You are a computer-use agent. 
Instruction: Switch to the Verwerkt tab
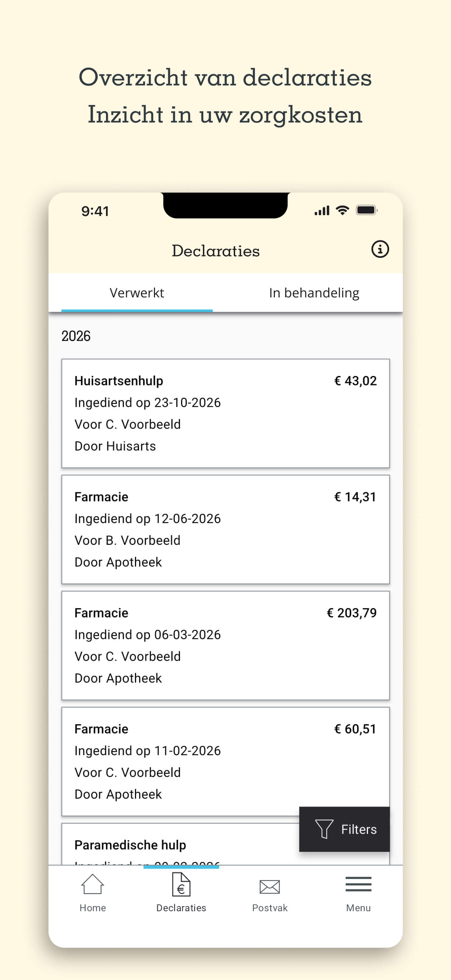[137, 293]
